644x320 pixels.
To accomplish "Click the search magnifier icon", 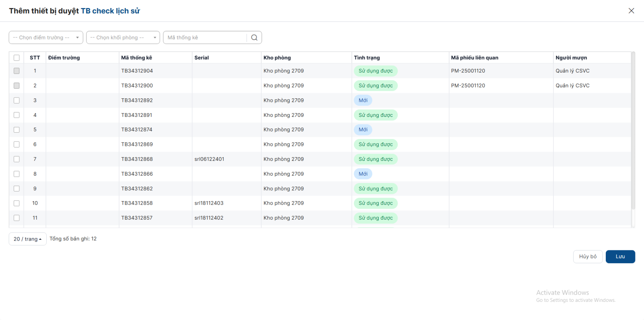I will [254, 37].
